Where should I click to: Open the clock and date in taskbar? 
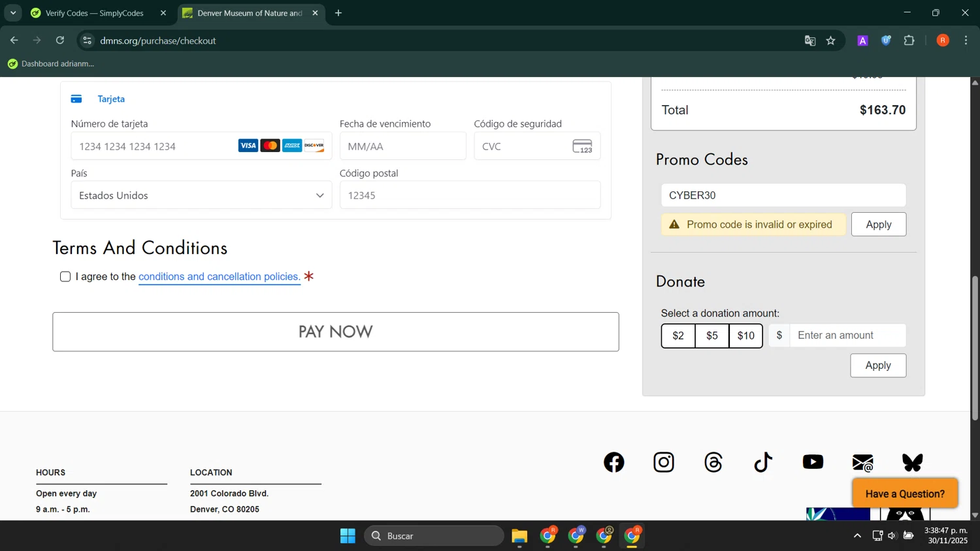[x=946, y=536]
